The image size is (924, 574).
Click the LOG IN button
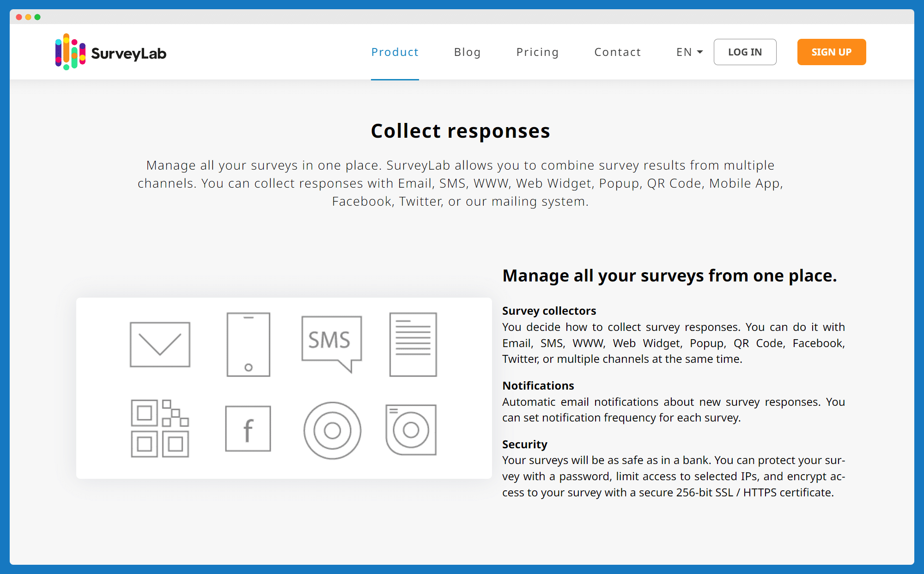pos(745,52)
